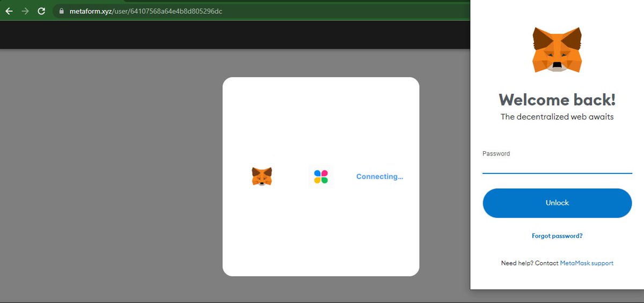Click the "Welcome back!" heading
The width and height of the screenshot is (644, 303).
pos(557,99)
